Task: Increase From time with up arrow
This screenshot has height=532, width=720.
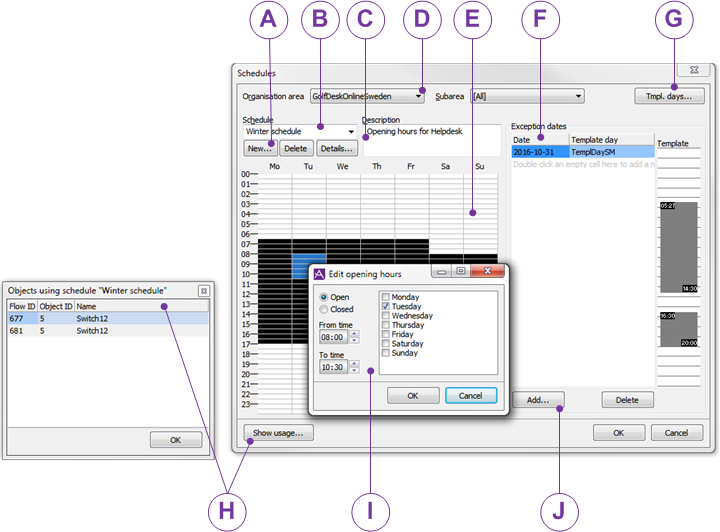Action: tap(354, 333)
